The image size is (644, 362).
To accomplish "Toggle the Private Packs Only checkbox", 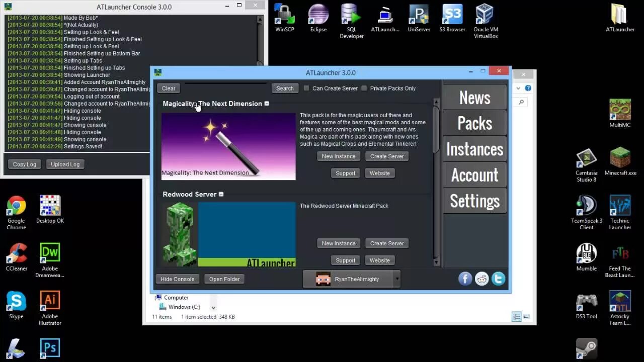I will click(364, 88).
